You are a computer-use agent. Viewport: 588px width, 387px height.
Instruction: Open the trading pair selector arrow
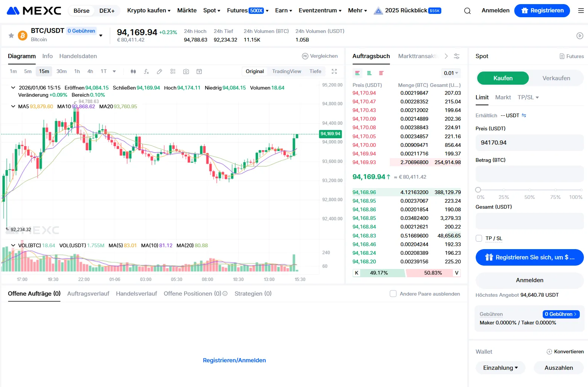point(101,36)
